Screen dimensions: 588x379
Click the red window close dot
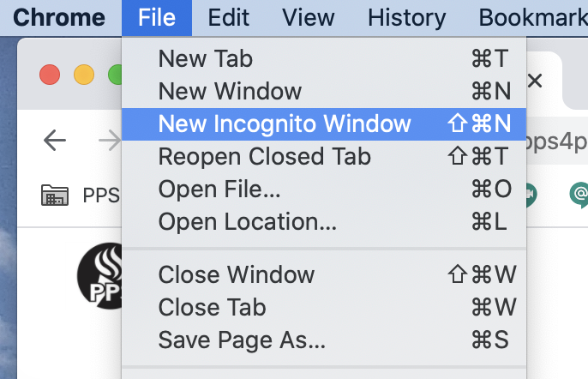(50, 75)
